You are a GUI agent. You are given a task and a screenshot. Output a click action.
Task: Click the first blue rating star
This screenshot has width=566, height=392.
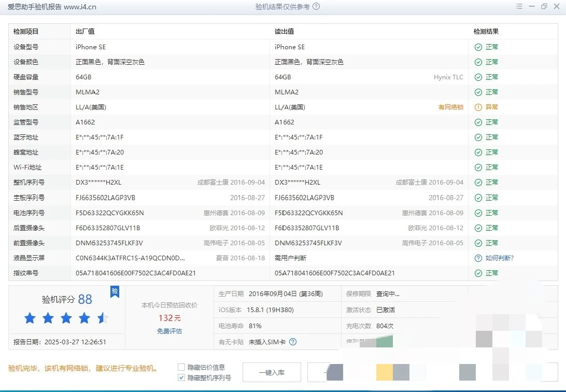30,318
